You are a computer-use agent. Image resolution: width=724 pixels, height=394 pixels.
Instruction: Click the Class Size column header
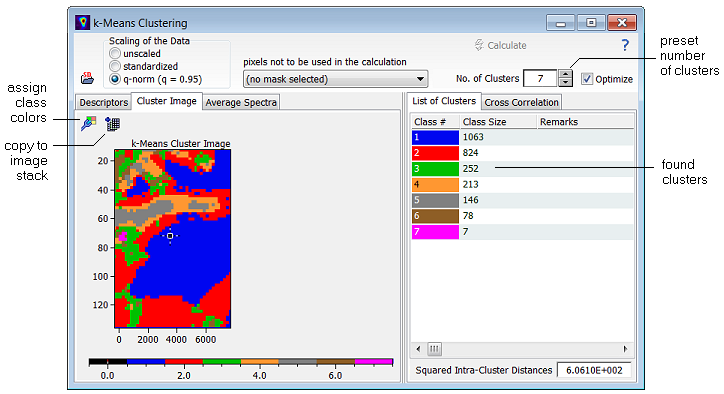[x=499, y=122]
